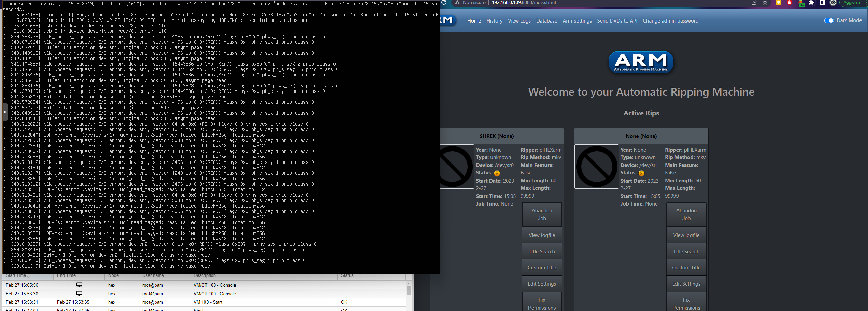
Task: Click the hourglass status icon for SHREK job
Action: click(497, 173)
